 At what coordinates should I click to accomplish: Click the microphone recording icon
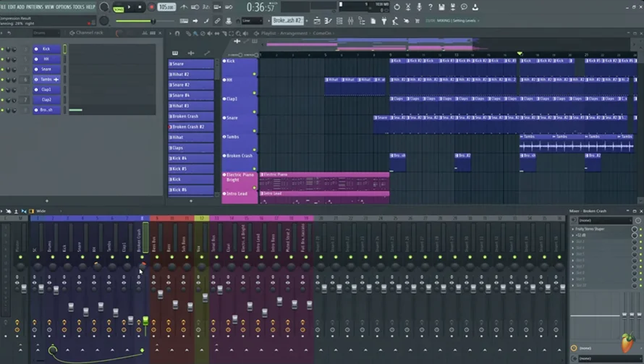click(419, 7)
